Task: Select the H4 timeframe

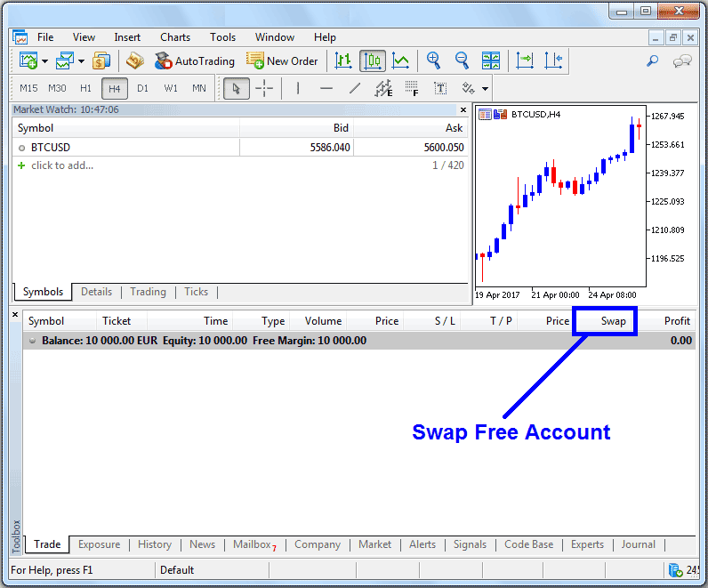Action: click(x=114, y=89)
